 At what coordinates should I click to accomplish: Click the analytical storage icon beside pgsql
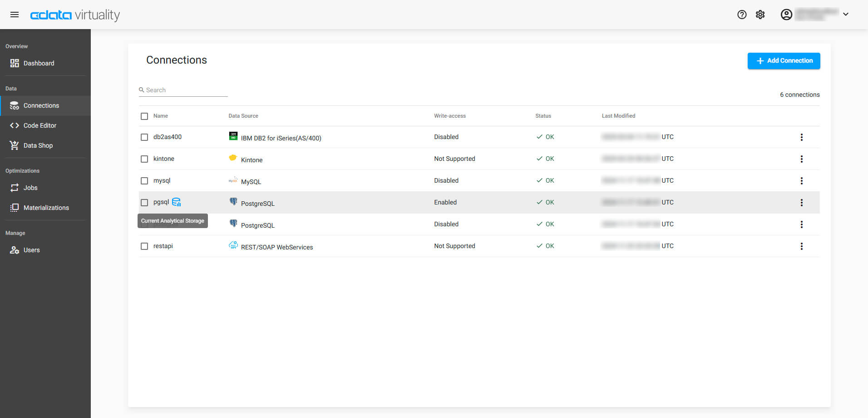click(x=177, y=202)
